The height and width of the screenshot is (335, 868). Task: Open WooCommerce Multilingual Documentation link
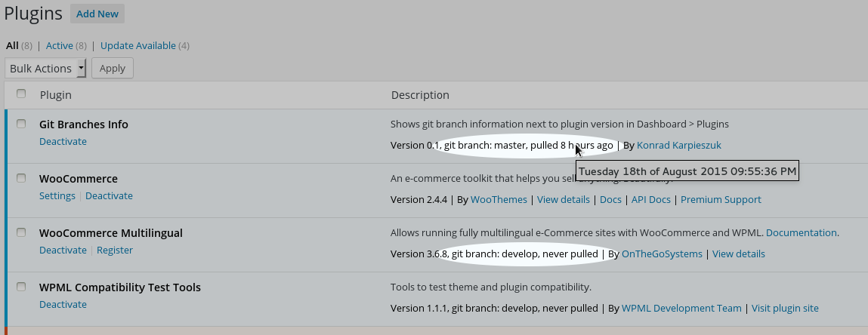tap(801, 232)
